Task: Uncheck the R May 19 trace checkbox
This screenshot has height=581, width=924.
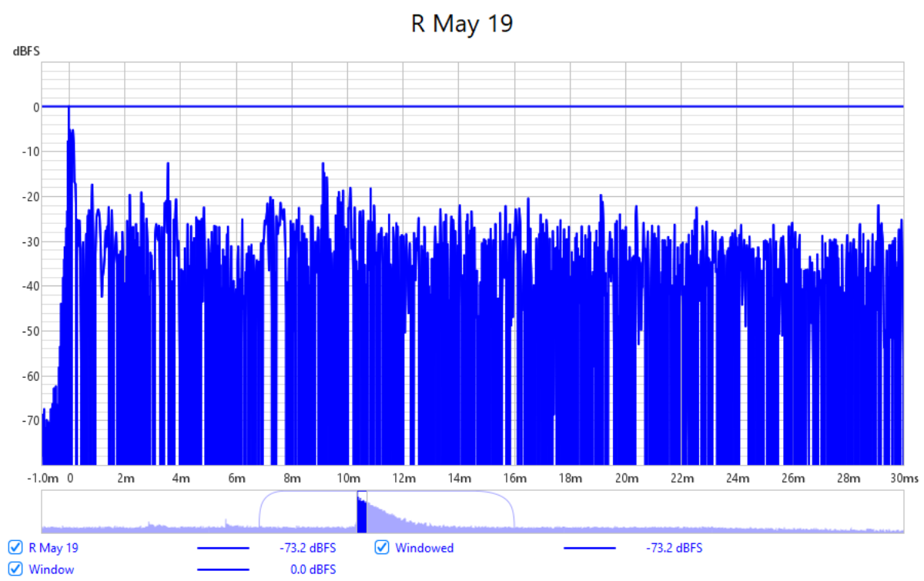Action: 15,548
